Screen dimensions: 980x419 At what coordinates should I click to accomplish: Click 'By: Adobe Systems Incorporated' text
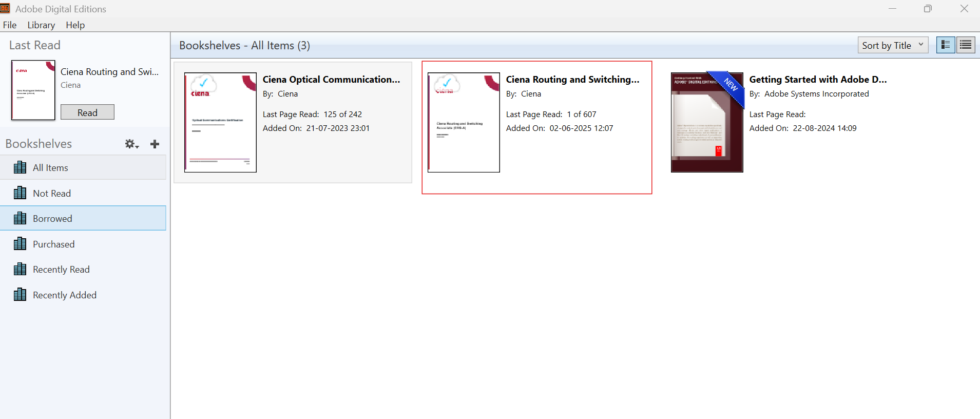coord(809,94)
